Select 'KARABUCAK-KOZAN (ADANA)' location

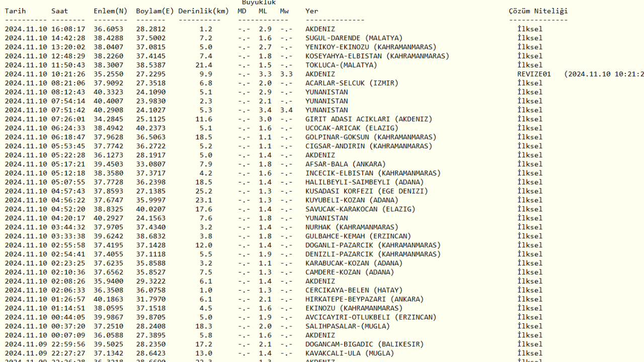354,263
